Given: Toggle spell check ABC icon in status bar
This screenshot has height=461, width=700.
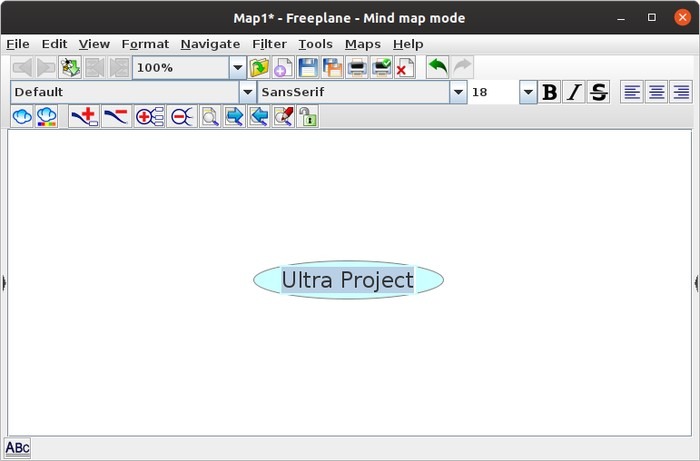Looking at the screenshot, I should click(17, 448).
